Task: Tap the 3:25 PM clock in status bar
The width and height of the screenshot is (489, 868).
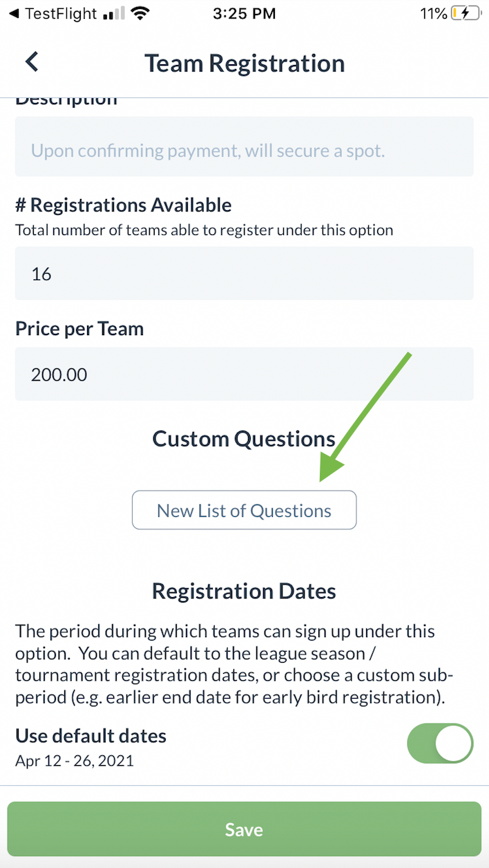Action: click(245, 13)
